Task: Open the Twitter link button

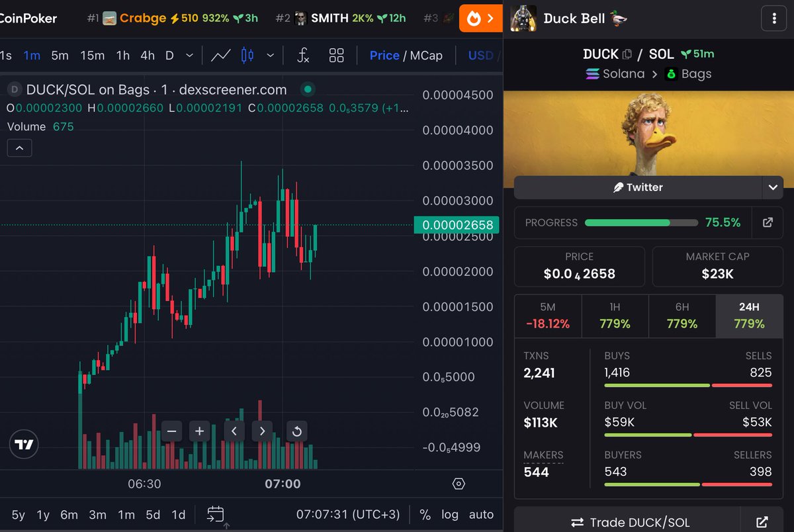Action: (638, 187)
